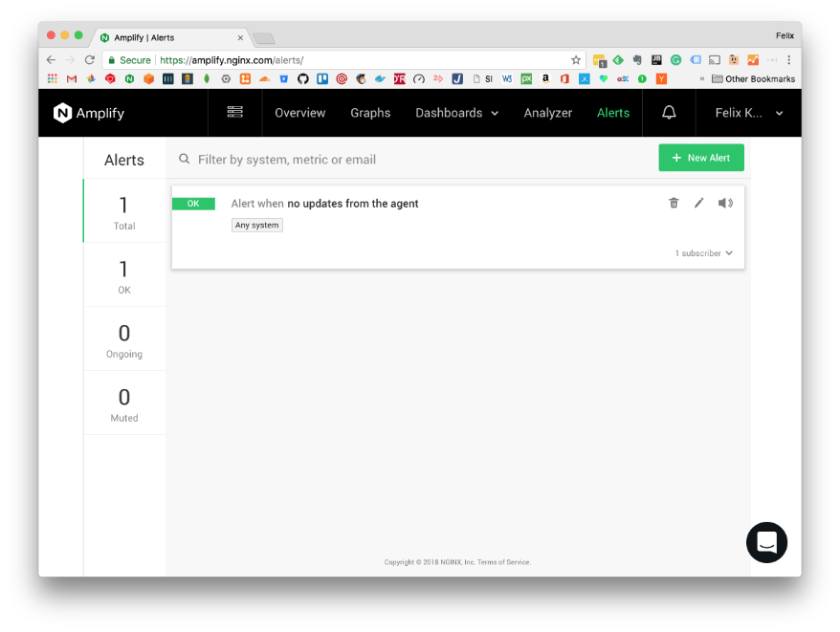Image resolution: width=840 pixels, height=632 pixels.
Task: Open the Gmail bookmark icon
Action: point(71,78)
